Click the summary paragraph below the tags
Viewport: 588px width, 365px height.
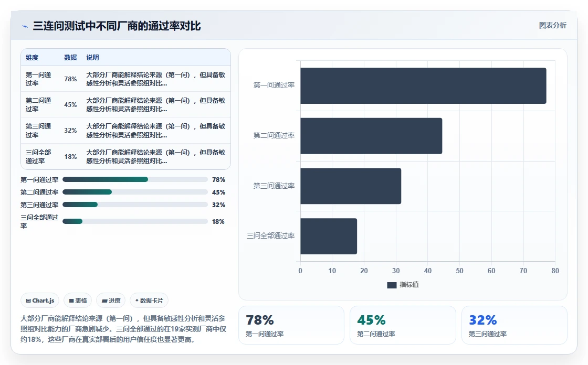[123, 329]
